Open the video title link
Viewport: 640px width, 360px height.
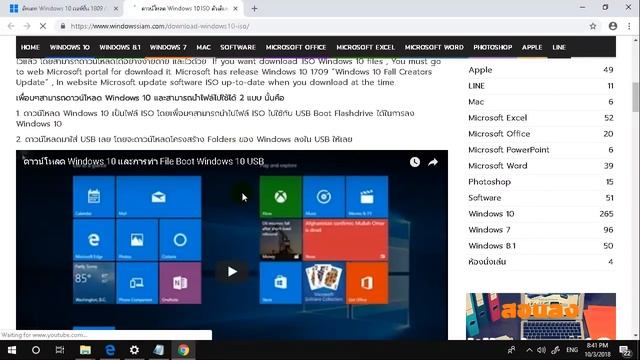tap(144, 161)
